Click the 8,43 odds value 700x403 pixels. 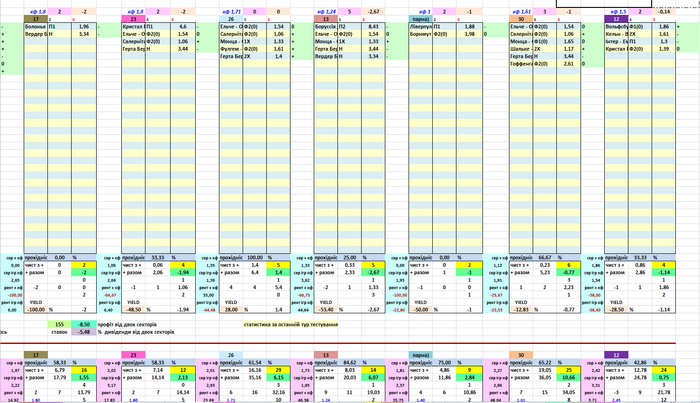(x=373, y=26)
